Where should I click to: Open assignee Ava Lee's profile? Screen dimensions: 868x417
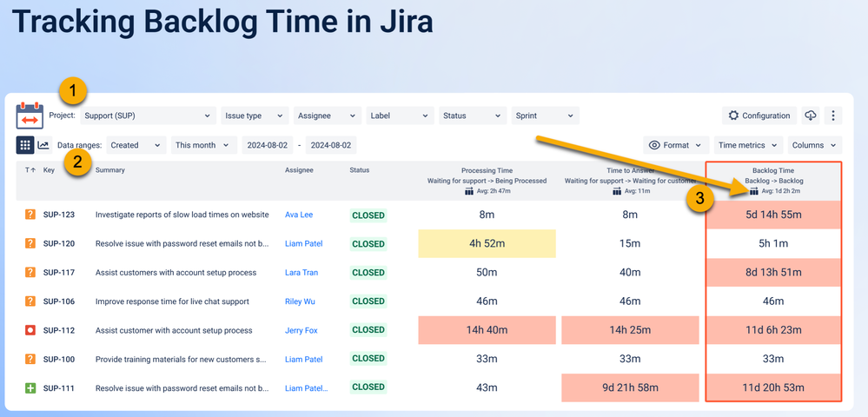pyautogui.click(x=299, y=215)
